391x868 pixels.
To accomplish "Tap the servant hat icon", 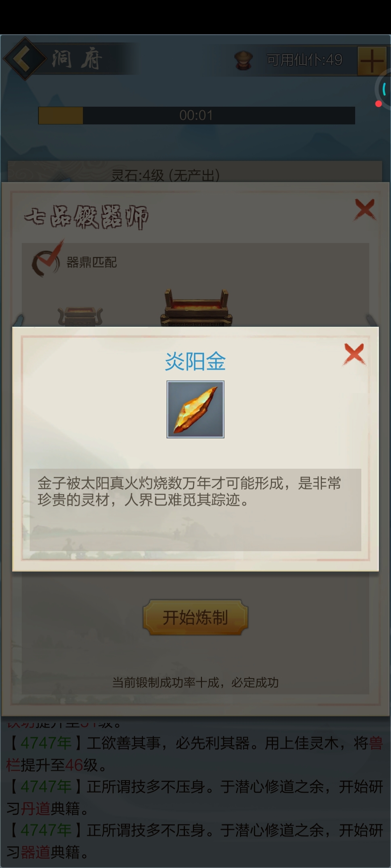I will pyautogui.click(x=244, y=60).
